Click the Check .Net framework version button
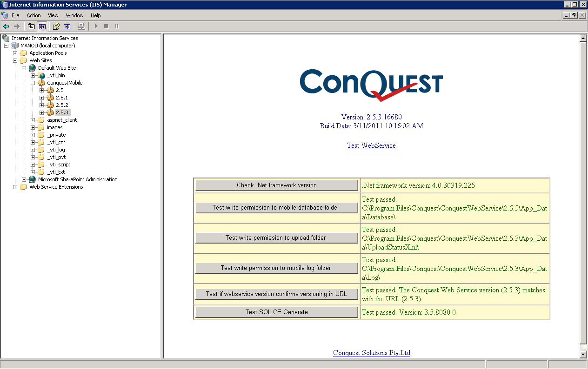The image size is (588, 369). 277,185
